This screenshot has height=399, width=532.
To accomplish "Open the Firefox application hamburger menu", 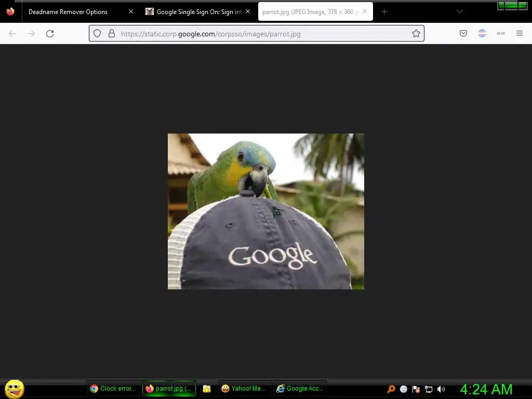I will click(x=520, y=33).
